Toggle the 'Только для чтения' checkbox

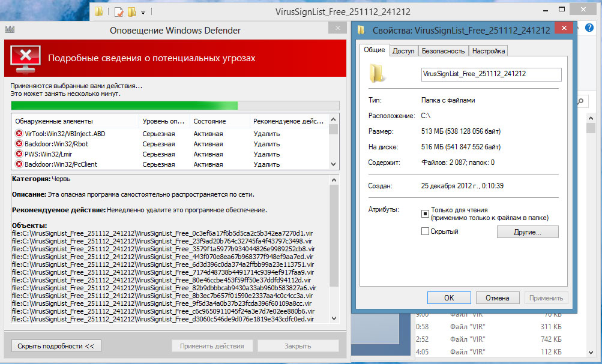[x=425, y=213]
